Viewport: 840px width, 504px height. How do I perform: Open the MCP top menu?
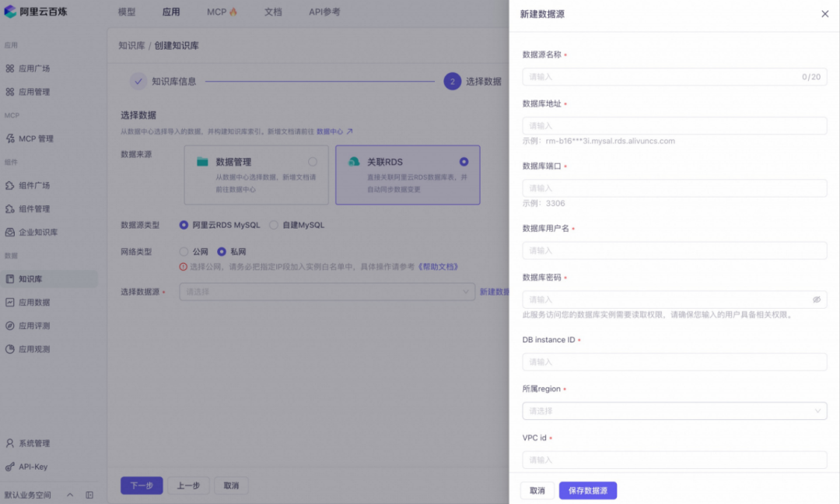(x=222, y=12)
